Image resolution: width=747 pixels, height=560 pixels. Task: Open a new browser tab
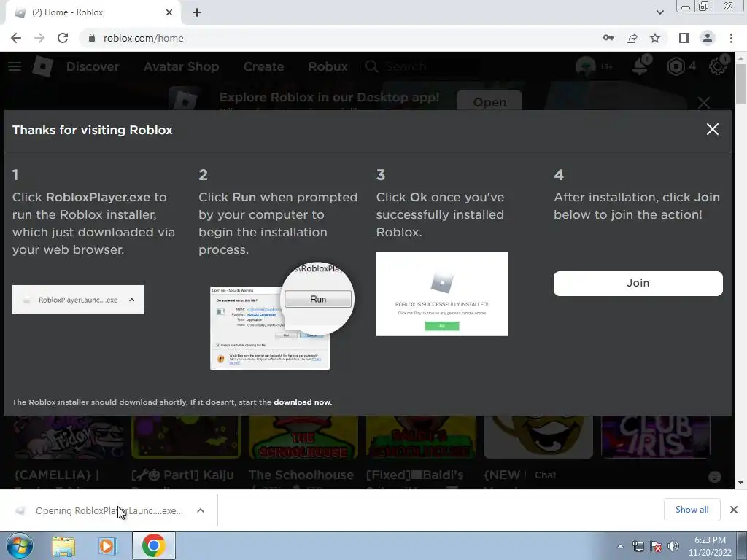pyautogui.click(x=197, y=12)
